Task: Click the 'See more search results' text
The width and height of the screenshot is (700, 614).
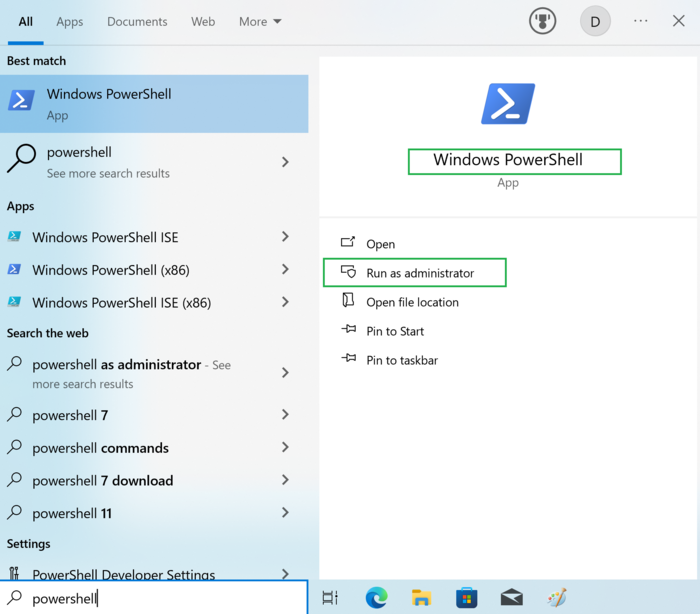Action: (108, 173)
